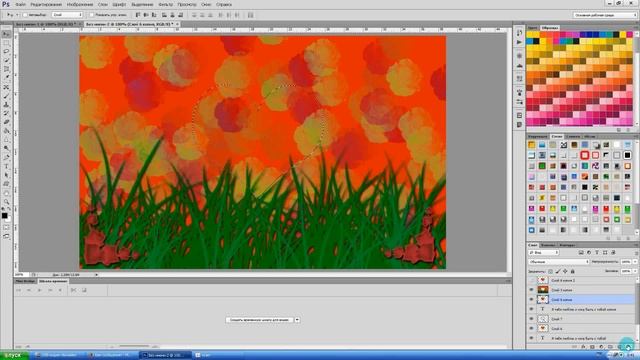The width and height of the screenshot is (640, 360).
Task: Open the History panel icon in dock
Action: [519, 32]
